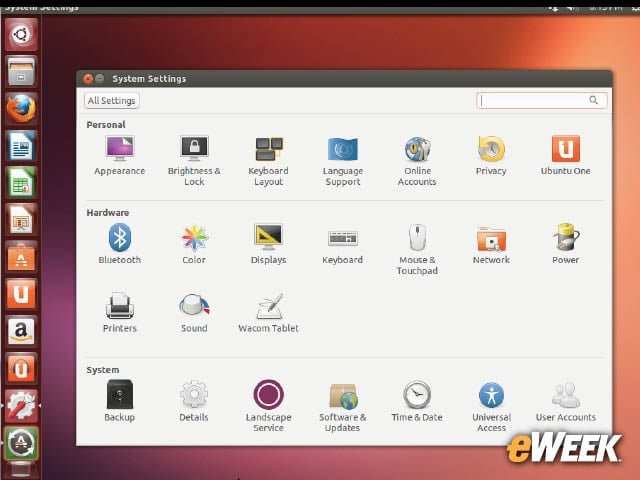The height and width of the screenshot is (480, 640).
Task: Focus the settings search field
Action: (x=542, y=100)
